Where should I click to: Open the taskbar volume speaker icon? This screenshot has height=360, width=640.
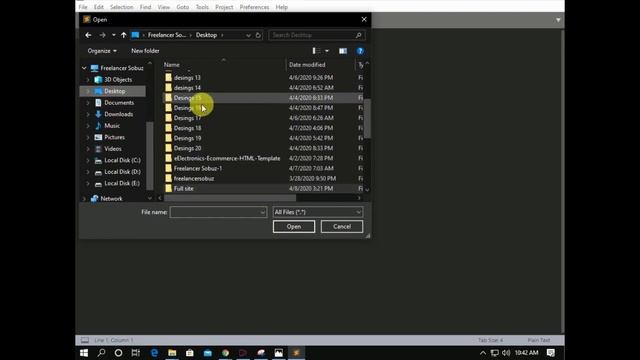[x=506, y=353]
